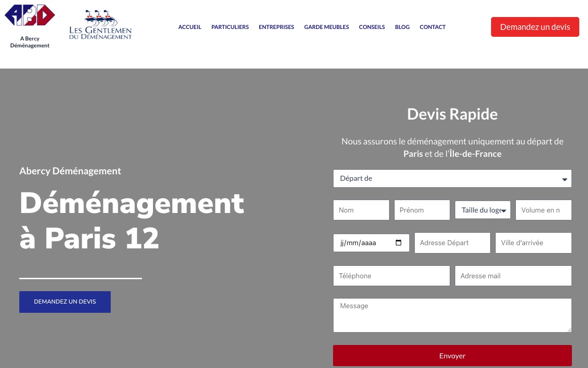Click the Déménagement à Paris 12 heading

point(132,220)
